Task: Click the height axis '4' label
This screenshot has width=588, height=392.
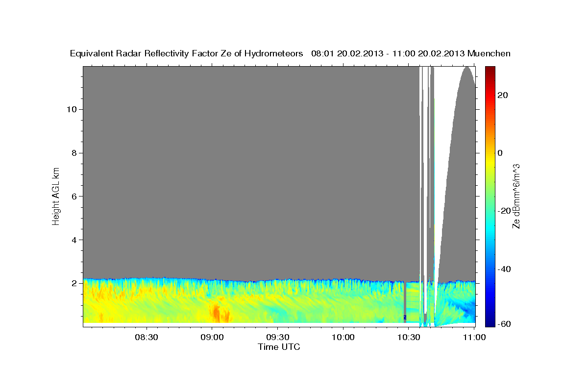Action: click(74, 240)
